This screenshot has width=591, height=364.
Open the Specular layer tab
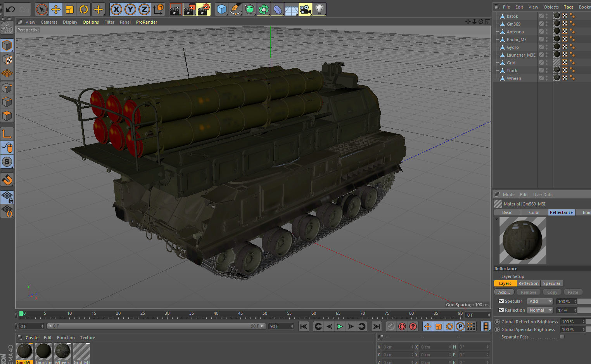pos(551,283)
